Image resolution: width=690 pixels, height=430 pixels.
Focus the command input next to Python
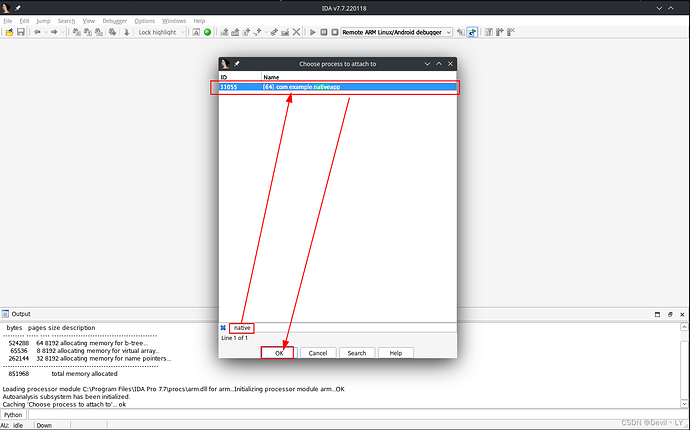358,415
